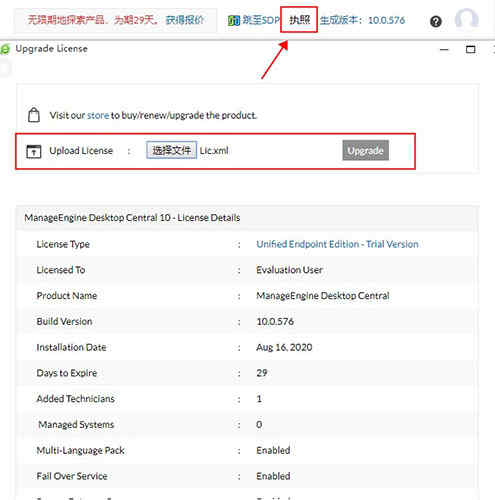This screenshot has height=500, width=495.
Task: Click the 'Licensed To' label
Action: (x=61, y=270)
